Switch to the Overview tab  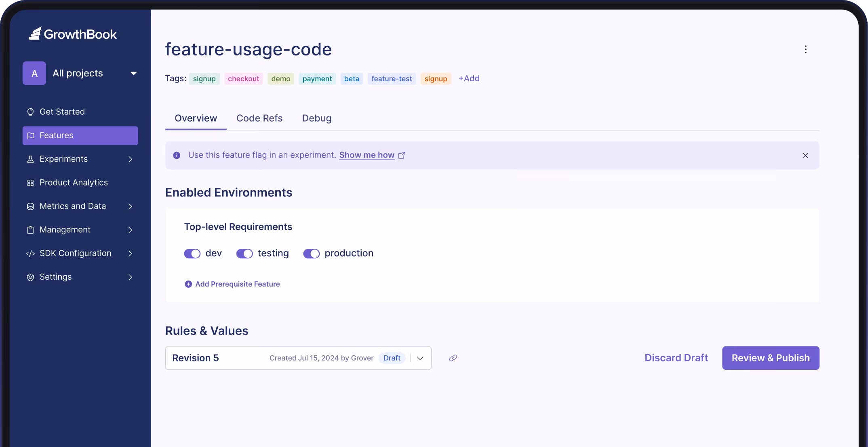click(196, 118)
